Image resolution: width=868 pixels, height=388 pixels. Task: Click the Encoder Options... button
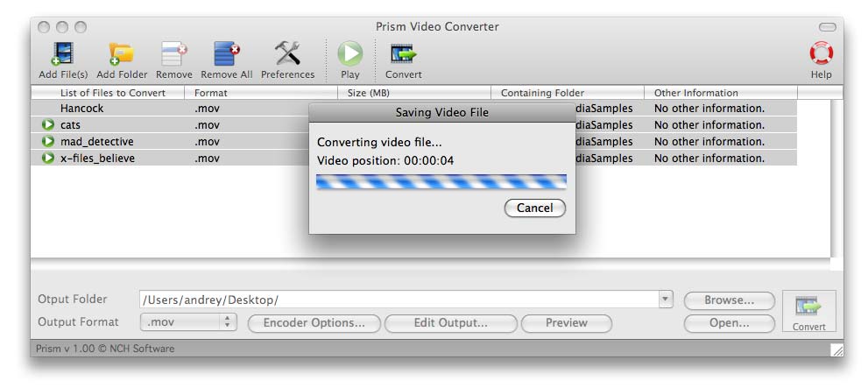(x=314, y=323)
